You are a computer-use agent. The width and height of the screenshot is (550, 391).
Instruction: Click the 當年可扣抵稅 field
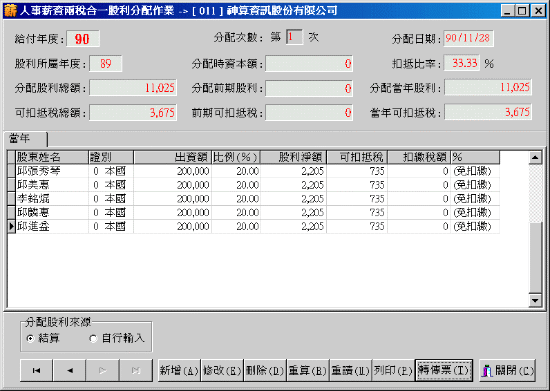coord(488,112)
